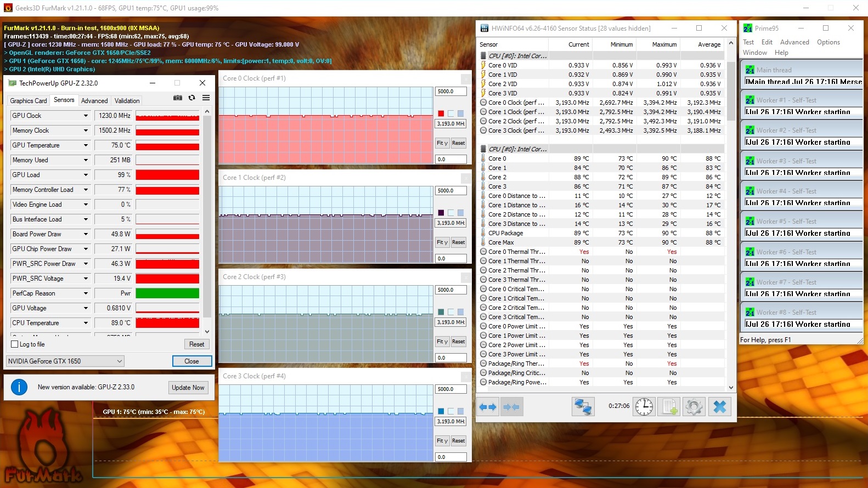Screen dimensions: 868x488
Task: Toggle white checkbox in Core 2 Clock graph
Action: (x=450, y=312)
